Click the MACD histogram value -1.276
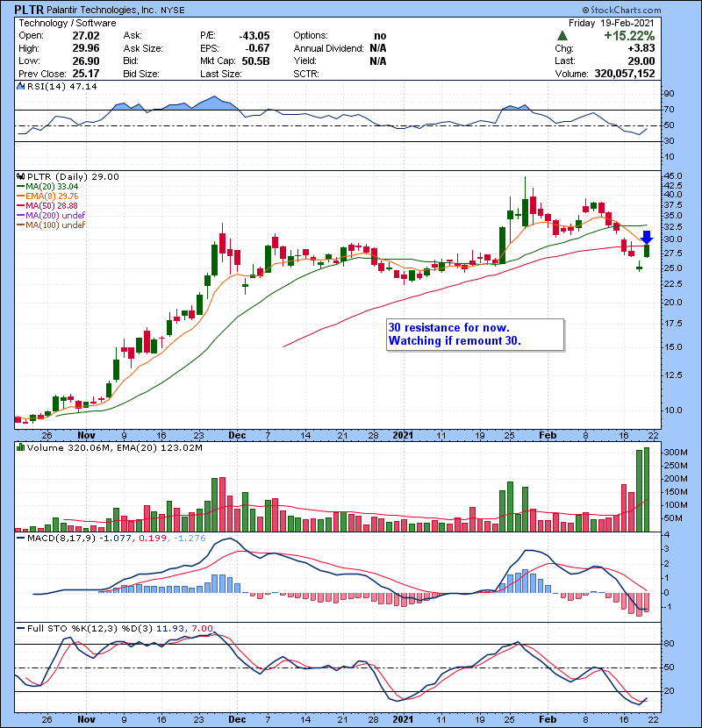The height and width of the screenshot is (728, 702). tap(190, 539)
